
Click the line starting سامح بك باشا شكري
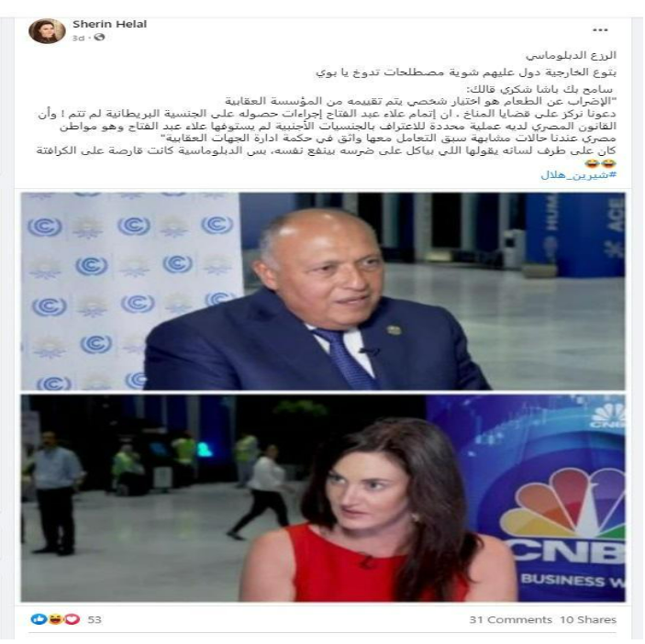539,89
